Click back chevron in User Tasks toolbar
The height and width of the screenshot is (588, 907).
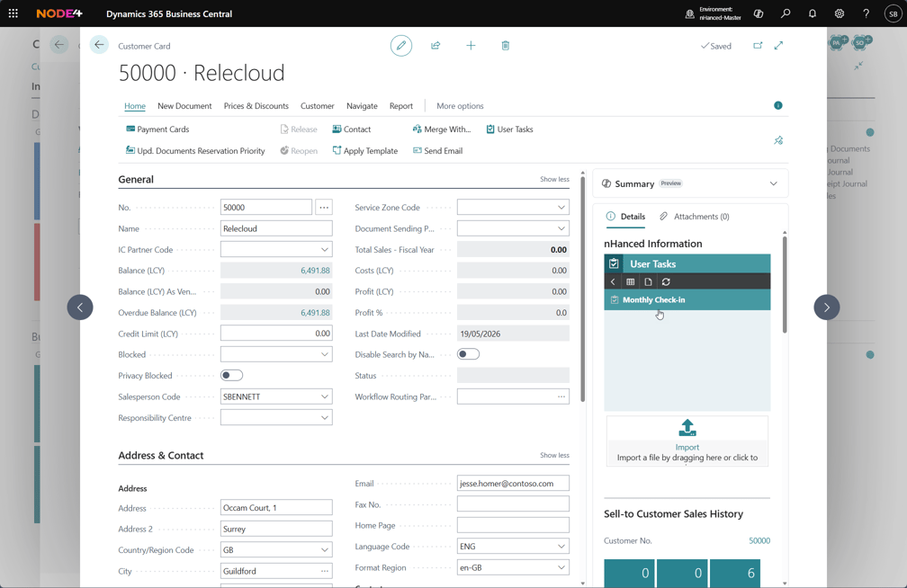click(x=613, y=281)
